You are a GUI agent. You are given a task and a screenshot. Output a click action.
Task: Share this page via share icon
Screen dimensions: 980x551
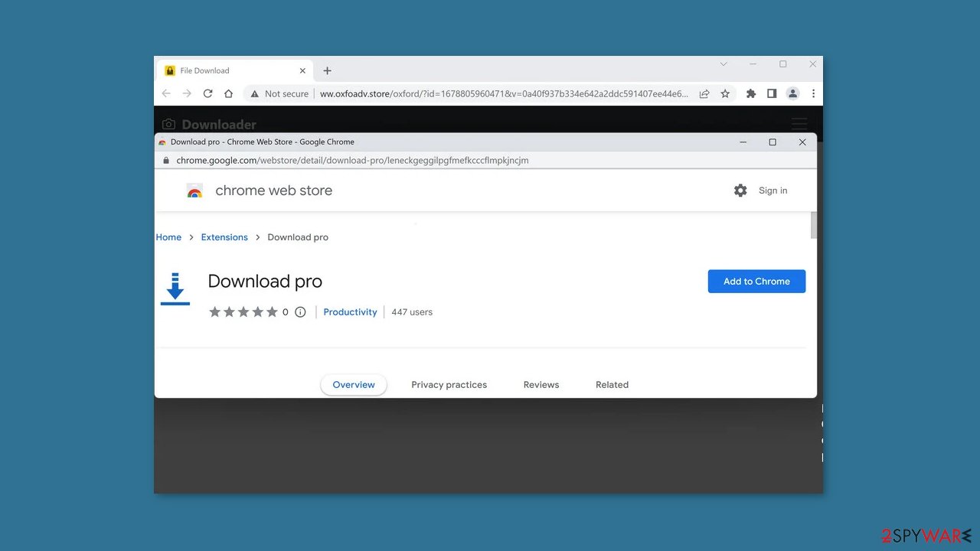[704, 93]
